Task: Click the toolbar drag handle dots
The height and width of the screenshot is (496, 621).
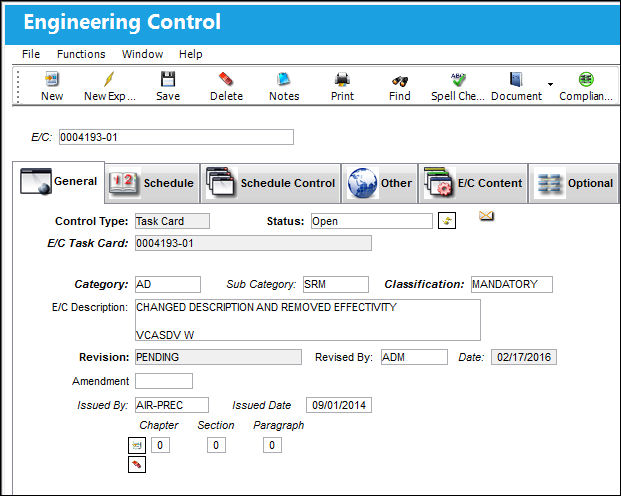Action: (18, 86)
